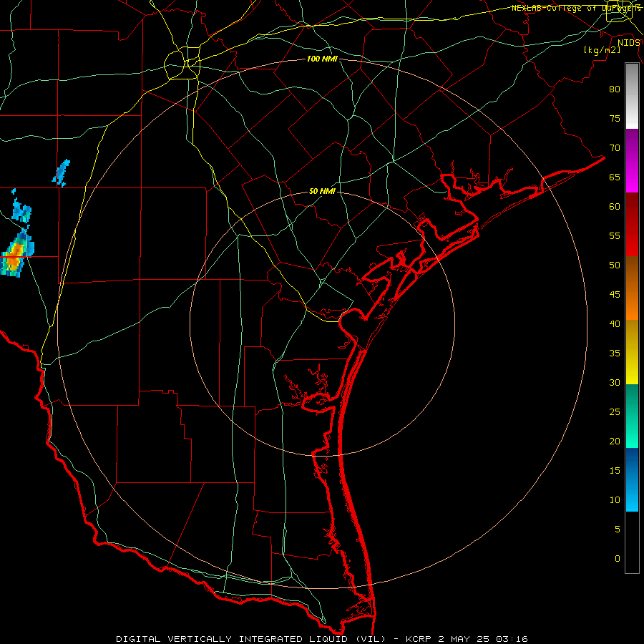Viewport: 644px width, 644px height.
Task: Click the orange segment of the color bar
Action: click(632, 288)
